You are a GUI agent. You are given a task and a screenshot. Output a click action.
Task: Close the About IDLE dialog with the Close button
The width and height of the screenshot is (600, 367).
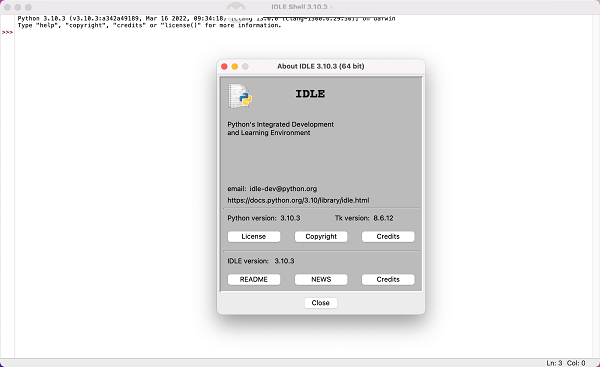tap(321, 303)
